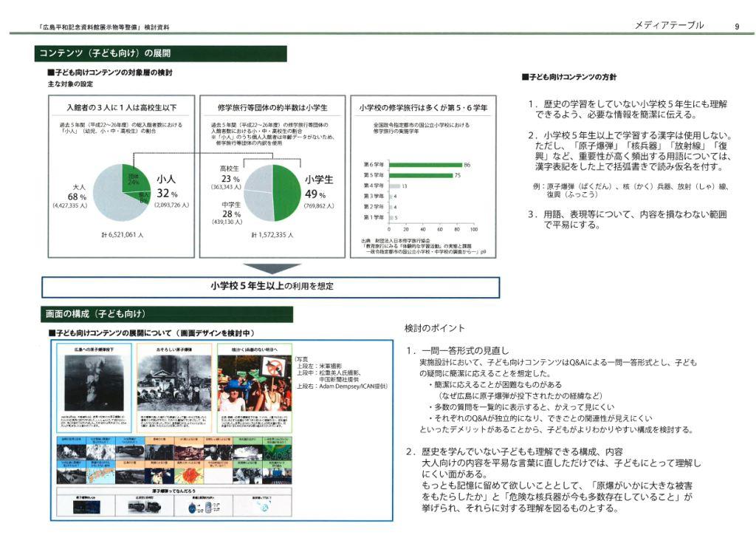This screenshot has width=756, height=535.
Task: Click the destroyed city photo thumbnail
Action: tap(174, 384)
